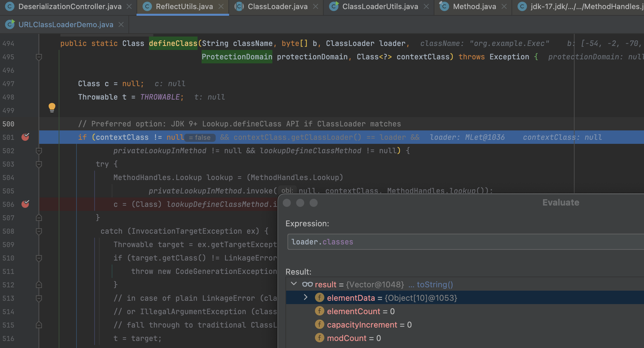Click the Expression input field in Evaluate
The height and width of the screenshot is (348, 644).
[x=466, y=242]
